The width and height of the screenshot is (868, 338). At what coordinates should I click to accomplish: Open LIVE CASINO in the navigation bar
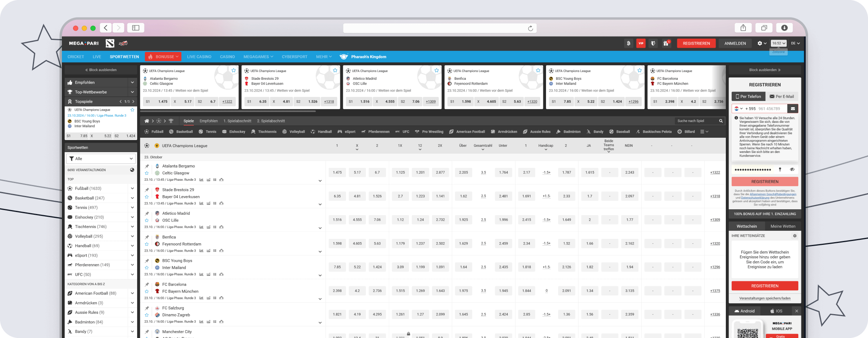(199, 57)
